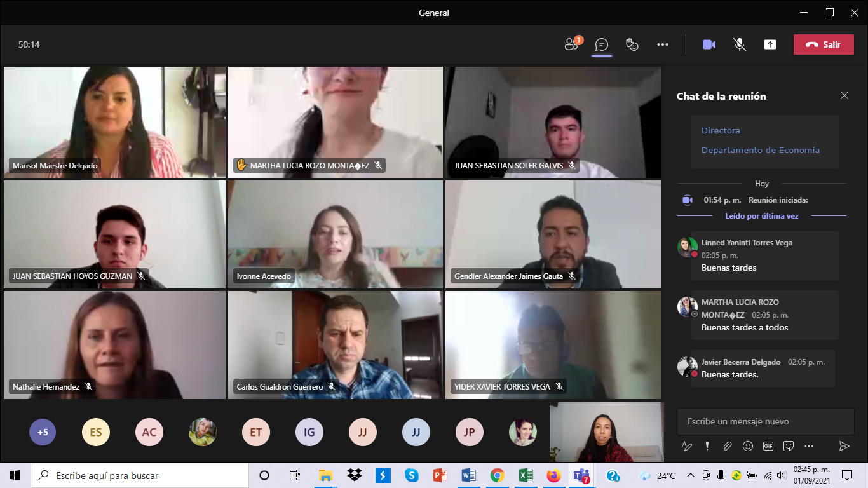This screenshot has height=488, width=868.
Task: Close the Chat de la reunión panel
Action: (x=844, y=96)
